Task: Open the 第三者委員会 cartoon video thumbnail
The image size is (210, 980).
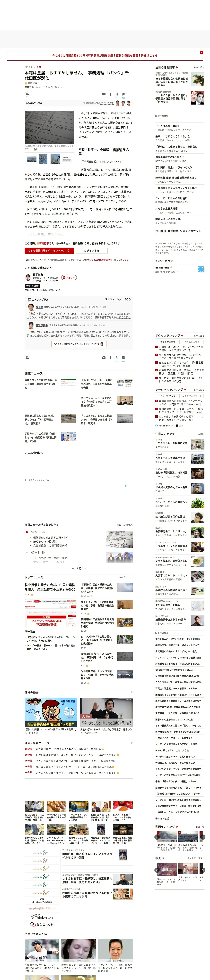Action: [51, 712]
